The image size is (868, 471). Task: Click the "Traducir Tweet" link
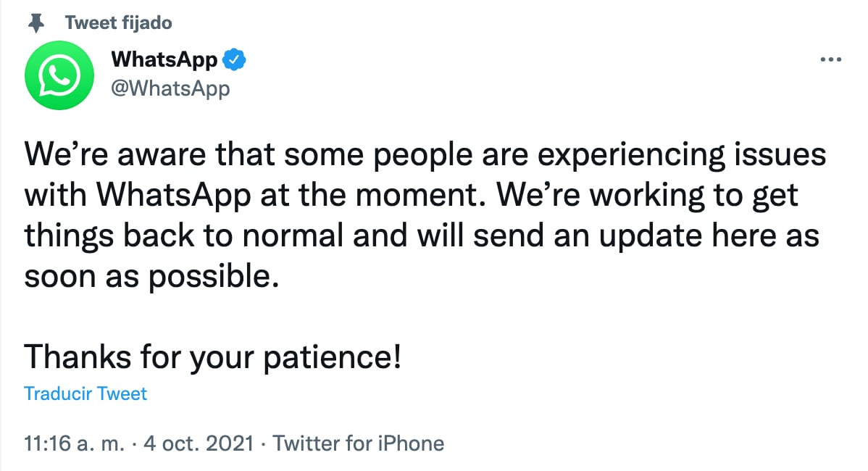click(85, 393)
